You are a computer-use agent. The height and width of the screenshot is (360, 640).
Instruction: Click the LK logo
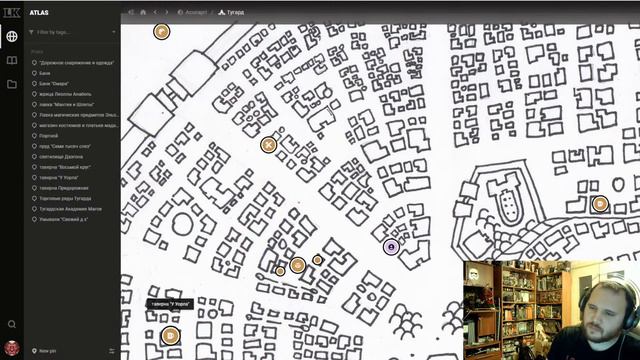[11, 13]
